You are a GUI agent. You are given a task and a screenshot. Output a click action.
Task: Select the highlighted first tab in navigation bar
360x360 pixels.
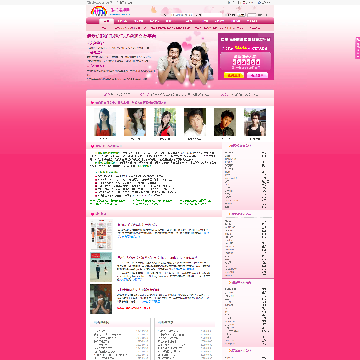(106, 21)
